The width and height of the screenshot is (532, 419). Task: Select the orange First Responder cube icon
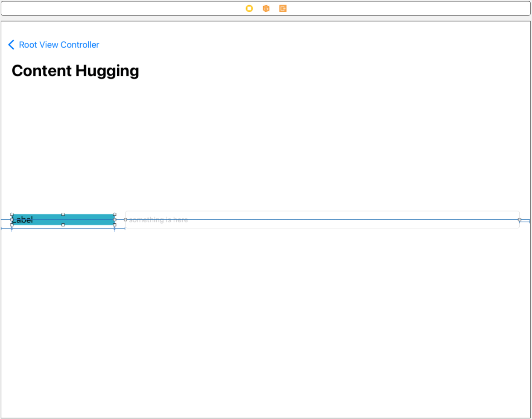266,8
